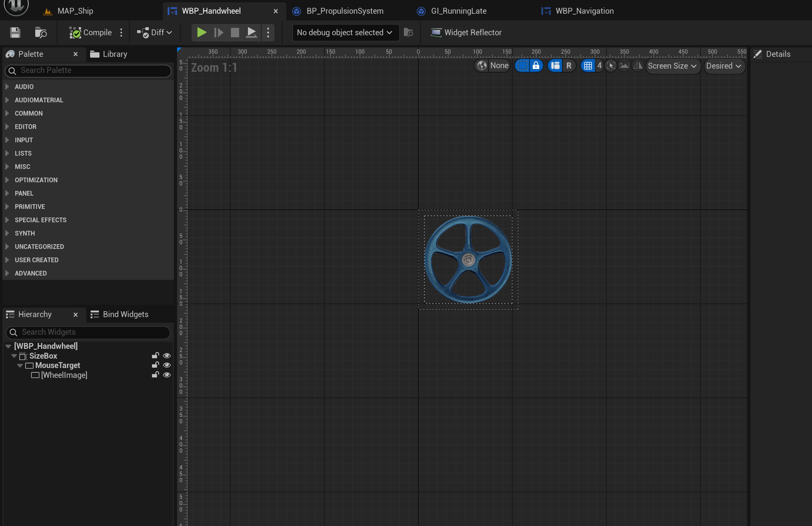This screenshot has width=812, height=526.
Task: Expand the COMMON palette category
Action: pyautogui.click(x=7, y=113)
